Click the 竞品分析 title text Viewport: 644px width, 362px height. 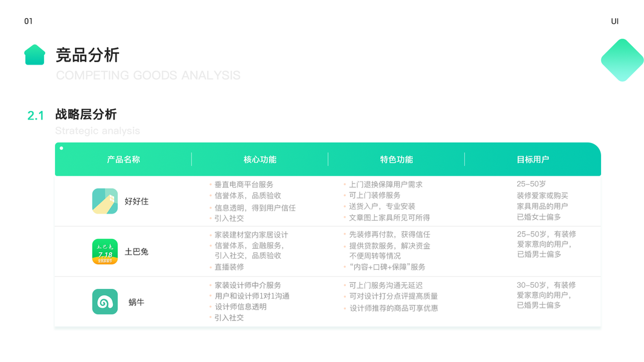coord(88,55)
